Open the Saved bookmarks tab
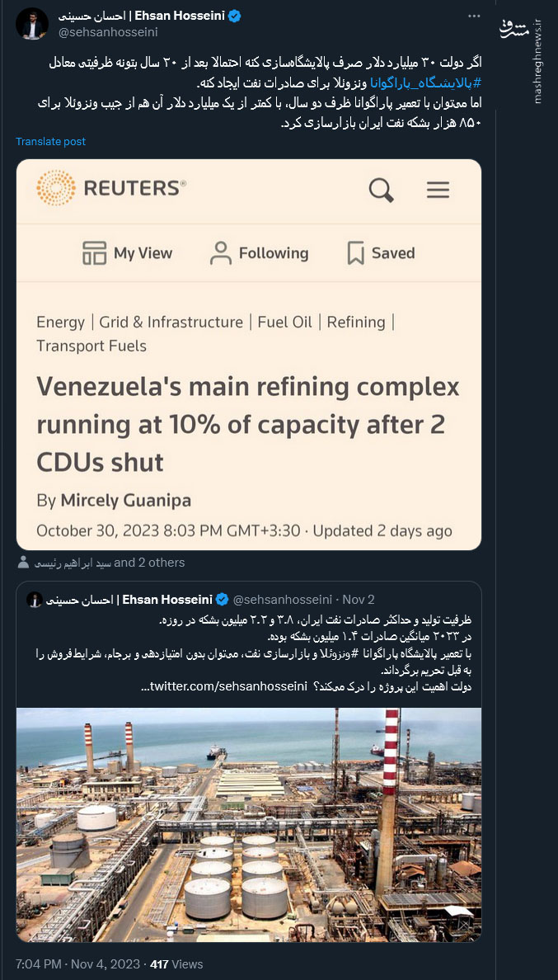Image resolution: width=558 pixels, height=980 pixels. point(380,253)
